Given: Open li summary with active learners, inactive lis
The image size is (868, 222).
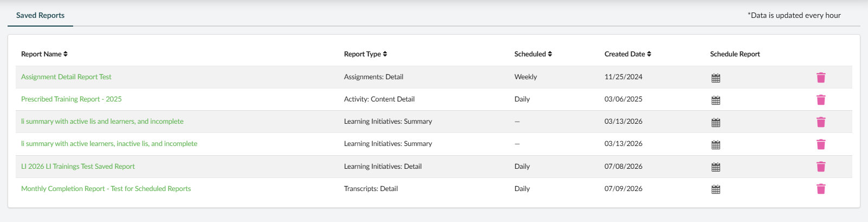Looking at the screenshot, I should [109, 144].
